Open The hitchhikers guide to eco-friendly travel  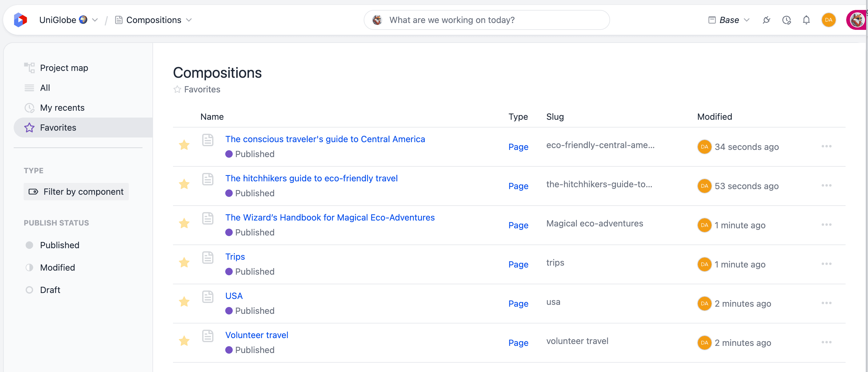pyautogui.click(x=311, y=178)
